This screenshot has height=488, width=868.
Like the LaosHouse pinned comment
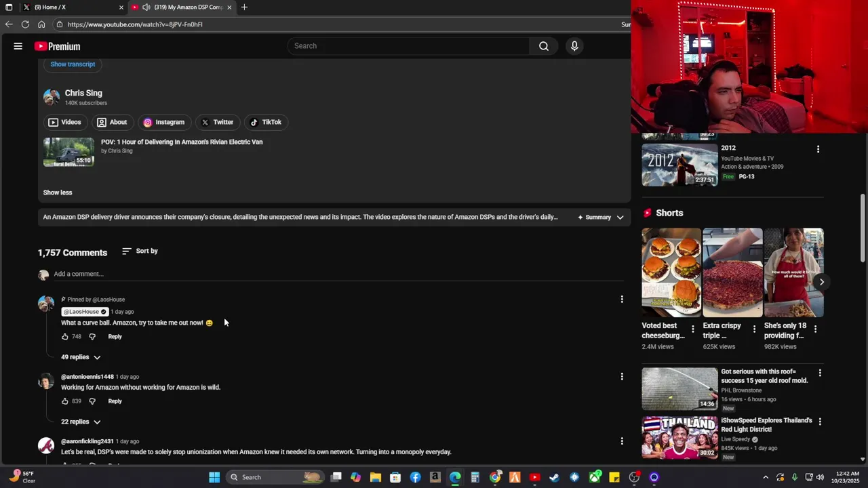tap(65, 337)
